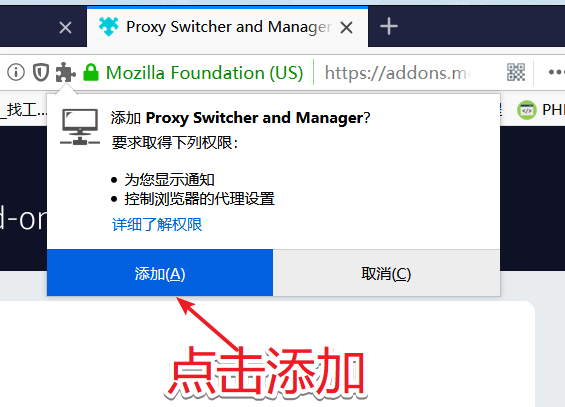
Task: Close the first tab on the left
Action: tap(65, 27)
